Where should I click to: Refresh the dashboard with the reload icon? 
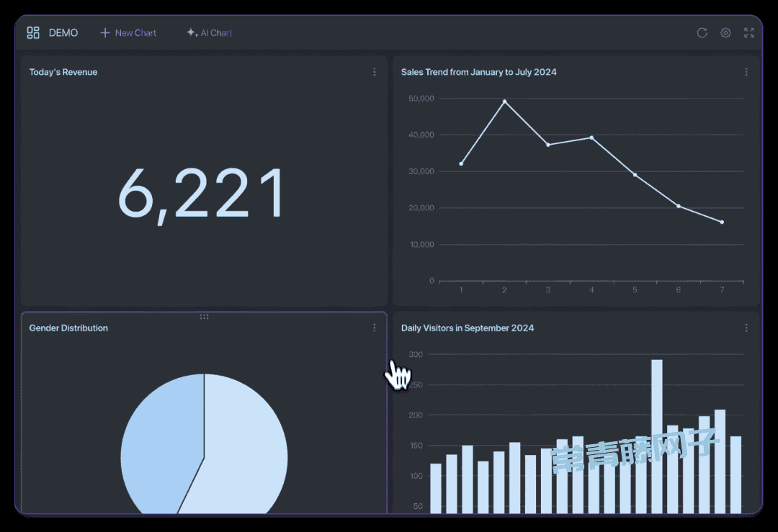(x=702, y=32)
